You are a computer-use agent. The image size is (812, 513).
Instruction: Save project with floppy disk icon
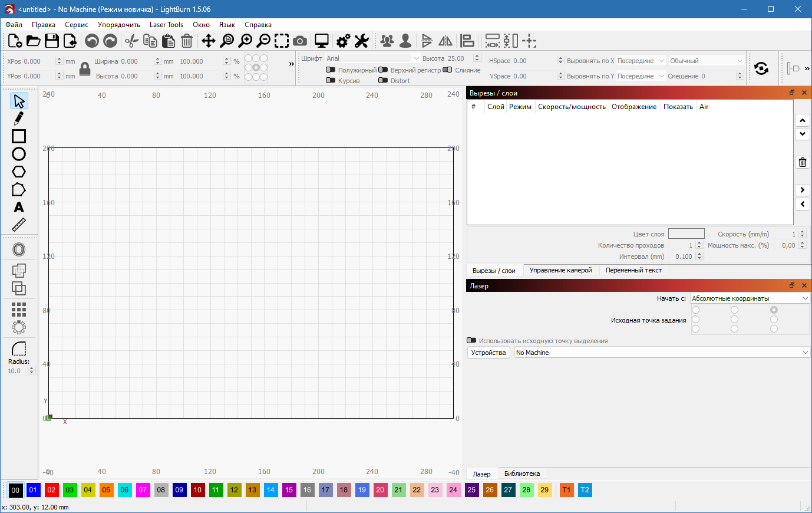point(52,41)
